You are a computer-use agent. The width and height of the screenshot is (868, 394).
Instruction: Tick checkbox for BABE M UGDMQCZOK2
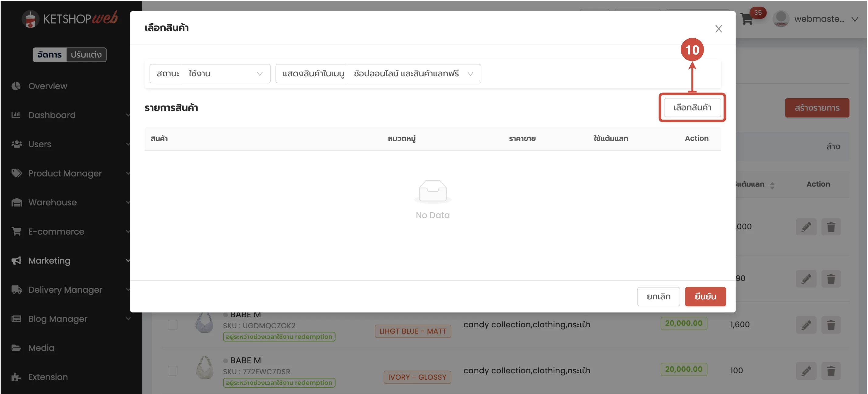[x=172, y=325]
